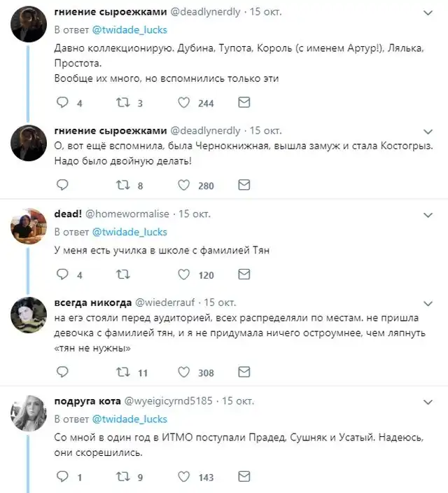The height and width of the screenshot is (493, 448).
Task: Send the Чернокнижная tweet via direct message
Action: [x=244, y=186]
